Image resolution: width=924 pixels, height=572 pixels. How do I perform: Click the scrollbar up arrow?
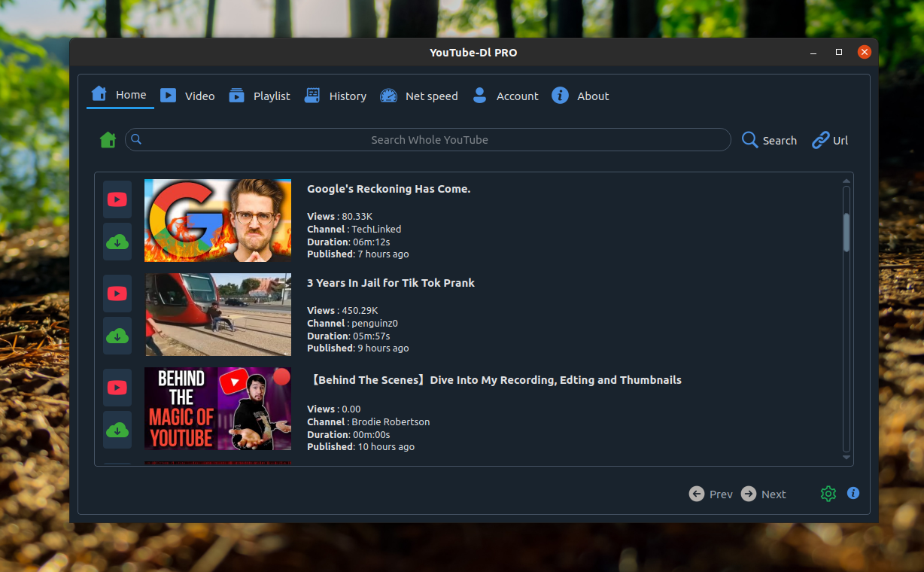tap(846, 181)
